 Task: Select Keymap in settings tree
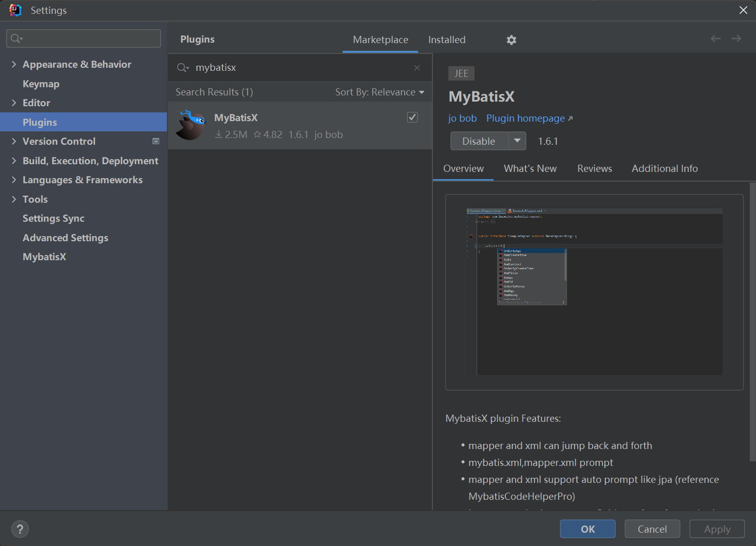click(x=41, y=84)
